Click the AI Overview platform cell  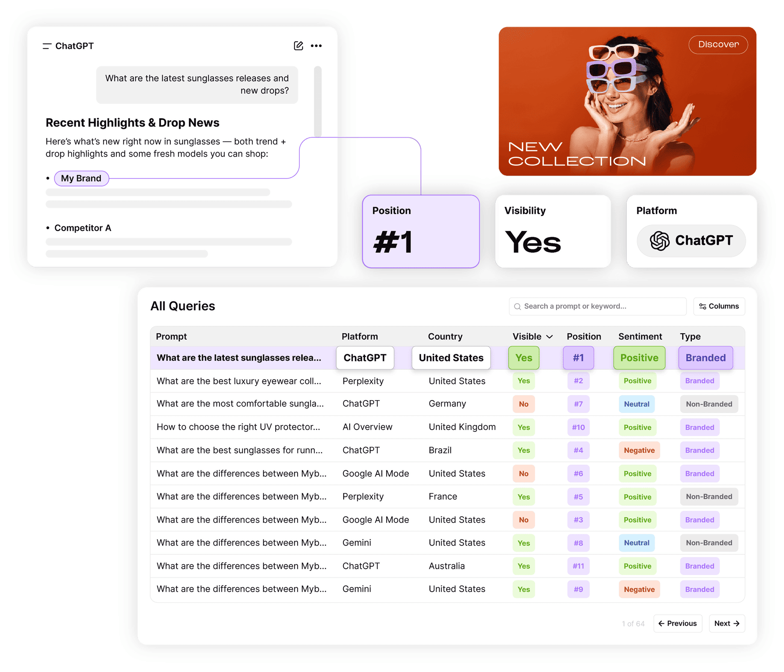(x=367, y=427)
